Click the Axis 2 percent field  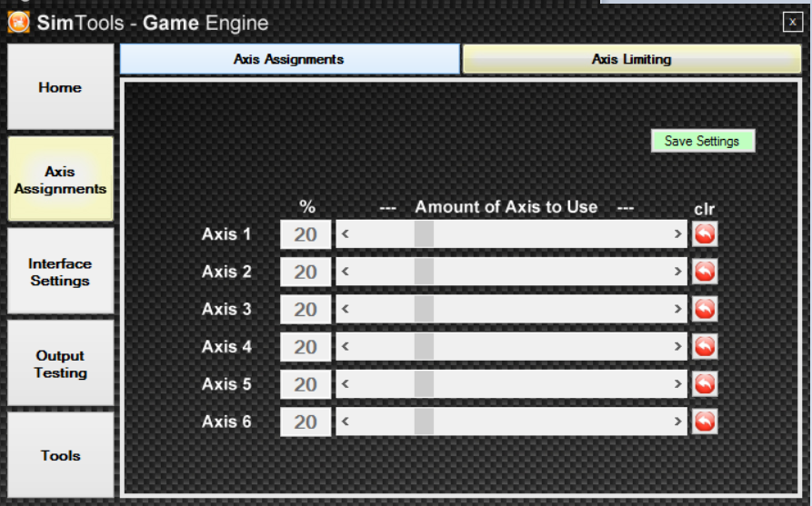pos(306,272)
